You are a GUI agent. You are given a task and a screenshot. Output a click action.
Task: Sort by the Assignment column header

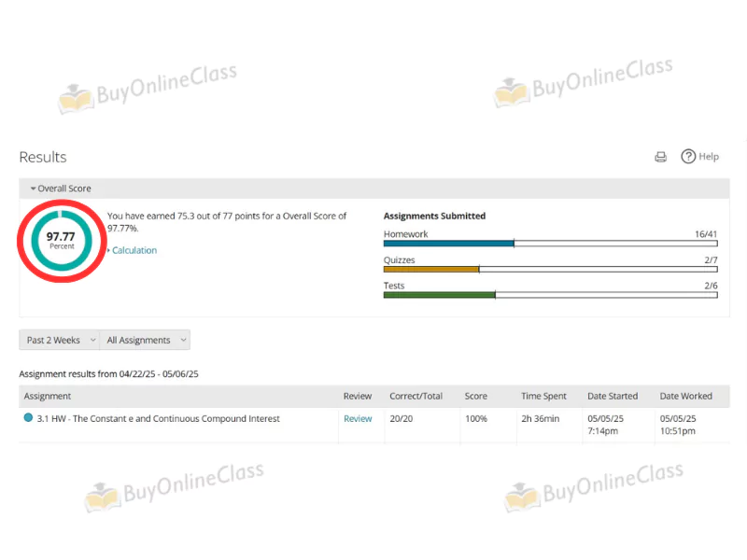(x=47, y=396)
